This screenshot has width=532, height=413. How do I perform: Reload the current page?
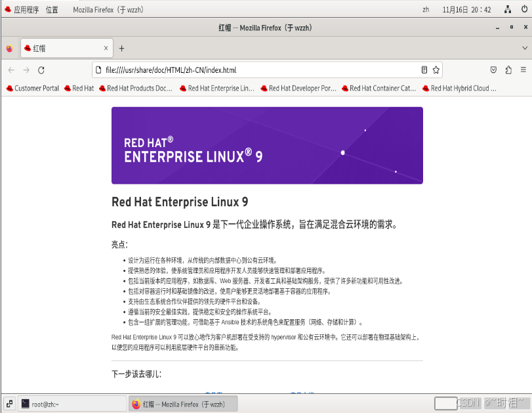(x=41, y=70)
